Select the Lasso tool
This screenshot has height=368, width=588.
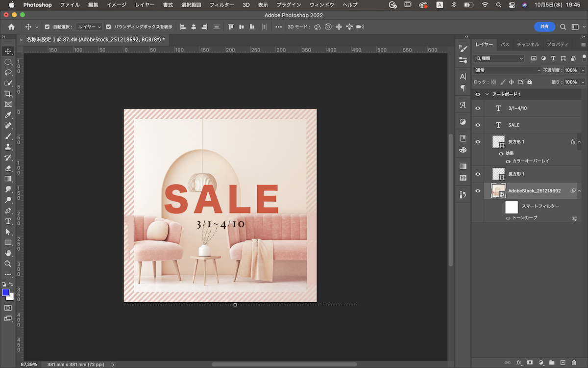[8, 73]
